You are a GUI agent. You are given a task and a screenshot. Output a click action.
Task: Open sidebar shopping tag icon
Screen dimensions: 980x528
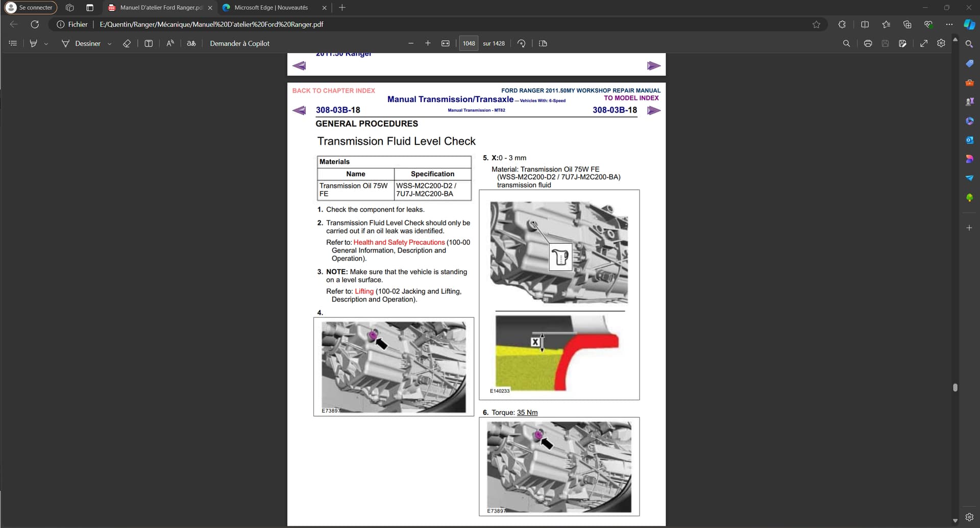[x=969, y=63]
